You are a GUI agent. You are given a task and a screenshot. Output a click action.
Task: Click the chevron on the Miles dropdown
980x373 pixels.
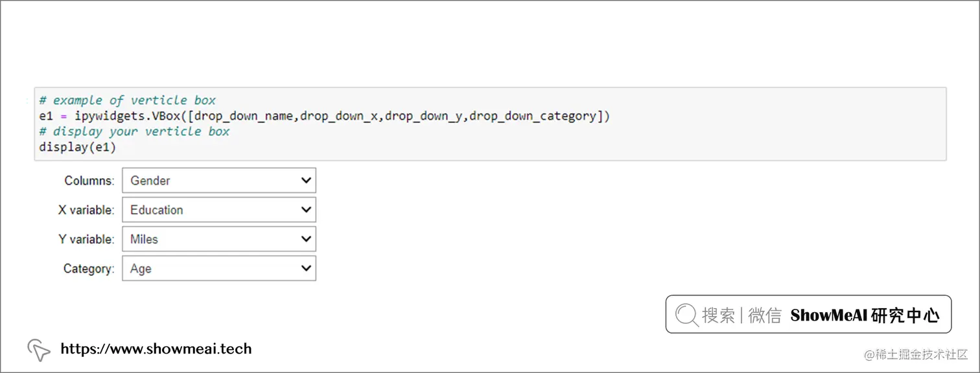[x=306, y=238]
